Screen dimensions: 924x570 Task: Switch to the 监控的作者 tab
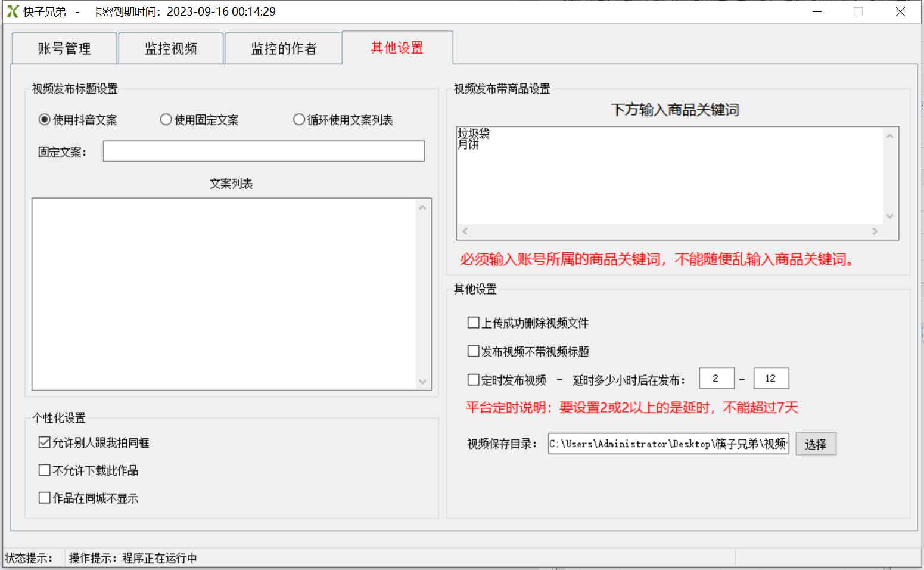point(283,48)
